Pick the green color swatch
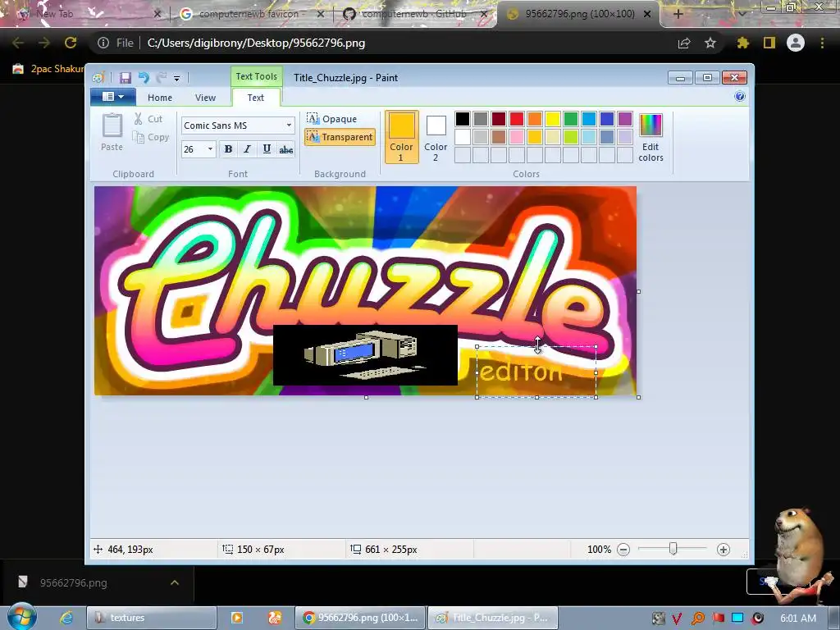The width and height of the screenshot is (840, 630). point(571,119)
